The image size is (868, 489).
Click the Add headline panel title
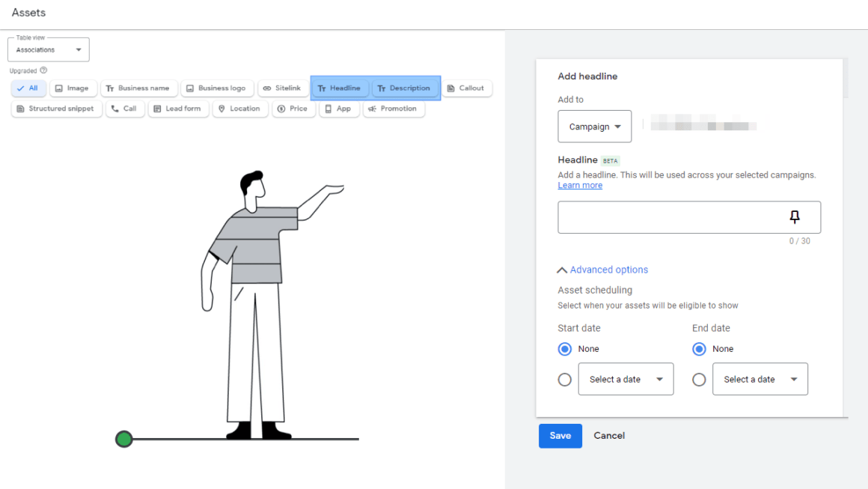click(x=587, y=76)
